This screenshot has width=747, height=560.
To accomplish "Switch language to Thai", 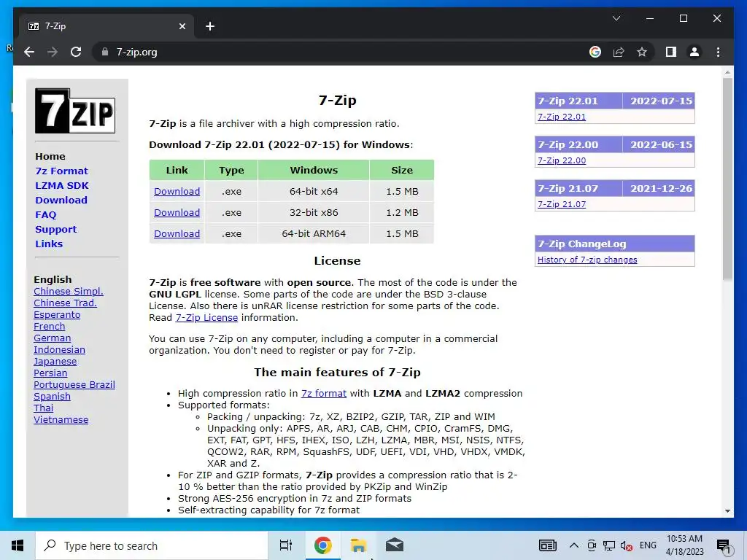I will 43,408.
